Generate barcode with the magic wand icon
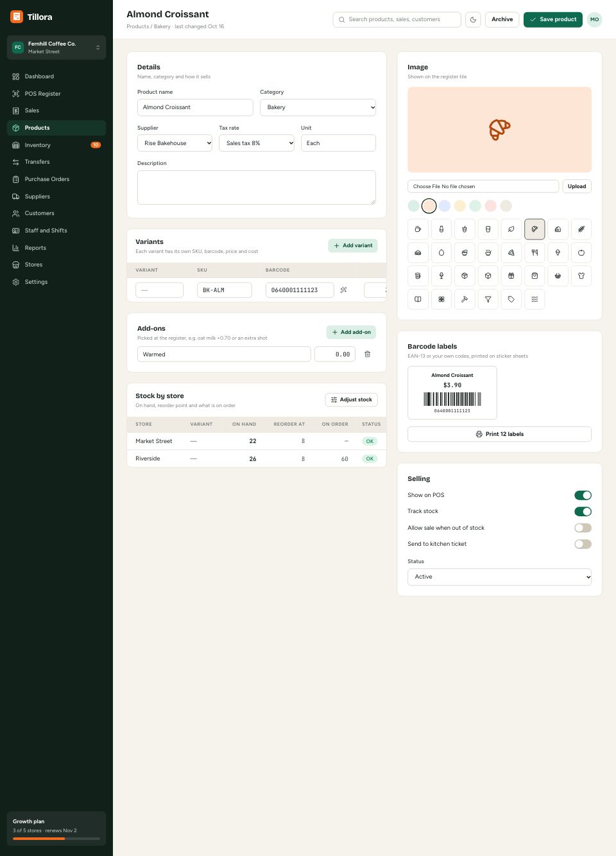This screenshot has height=856, width=616. click(x=344, y=290)
